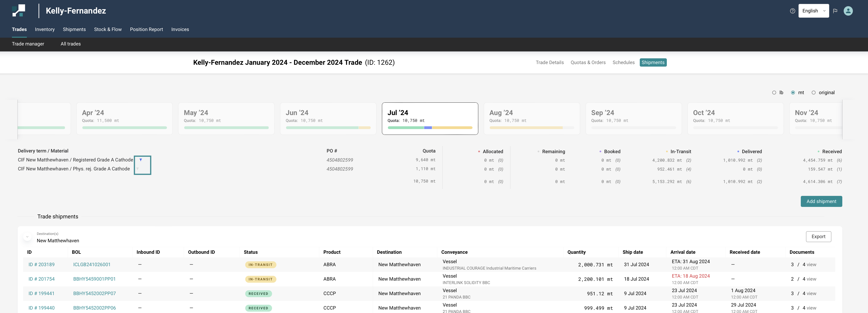Select the Aug '24 quota card
This screenshot has height=313, width=868.
click(531, 118)
